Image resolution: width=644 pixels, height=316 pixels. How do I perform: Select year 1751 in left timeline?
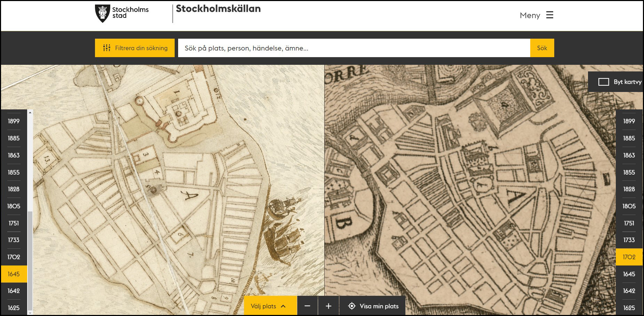point(14,223)
